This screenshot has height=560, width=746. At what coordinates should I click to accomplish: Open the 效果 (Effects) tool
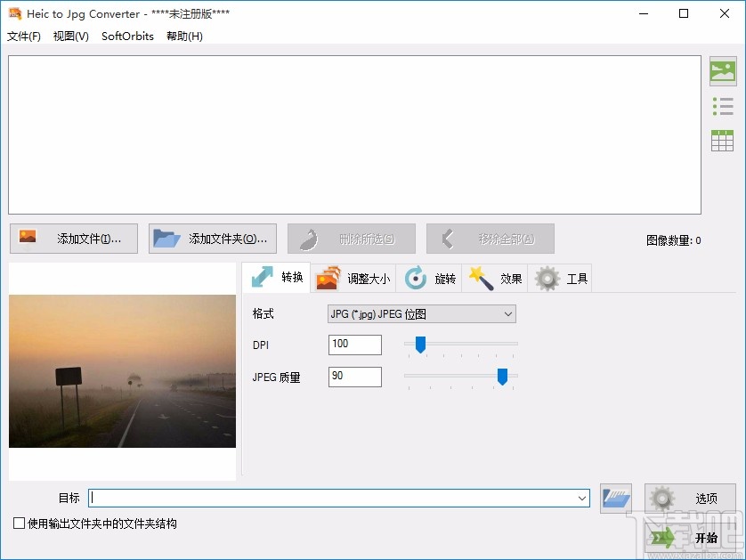496,278
